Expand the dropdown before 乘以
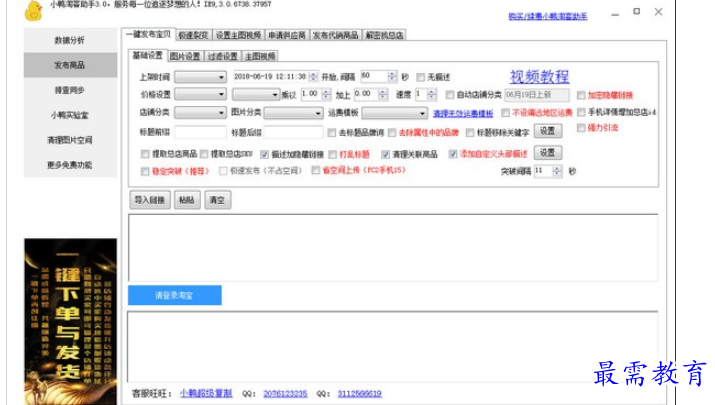 (x=256, y=94)
